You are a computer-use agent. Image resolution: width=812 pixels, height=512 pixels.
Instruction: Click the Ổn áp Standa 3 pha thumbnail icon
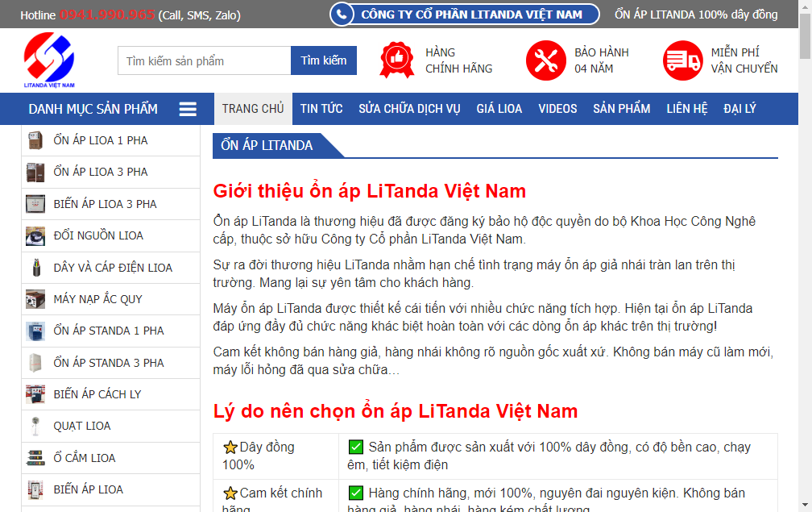(x=35, y=363)
